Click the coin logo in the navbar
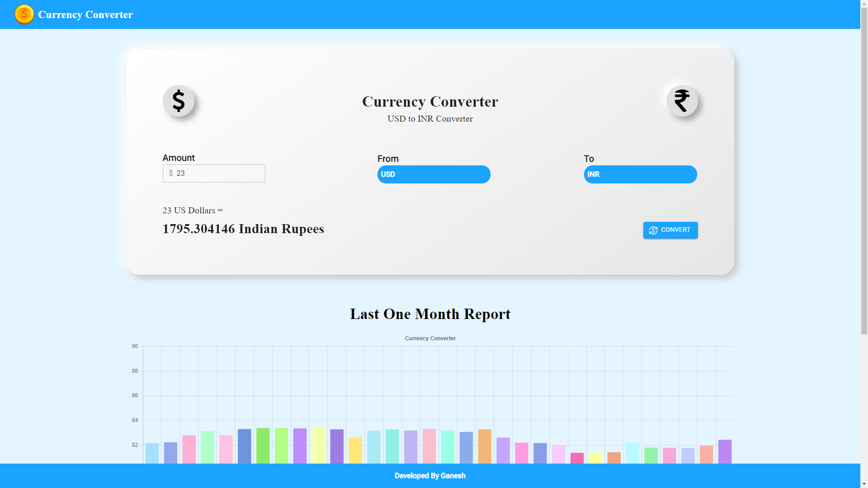 tap(24, 14)
